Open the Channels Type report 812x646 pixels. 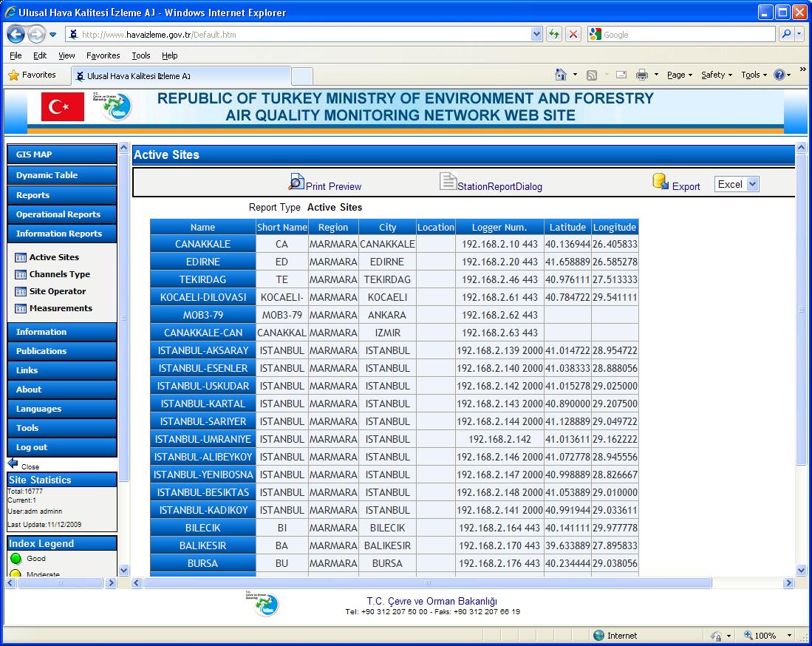point(59,273)
